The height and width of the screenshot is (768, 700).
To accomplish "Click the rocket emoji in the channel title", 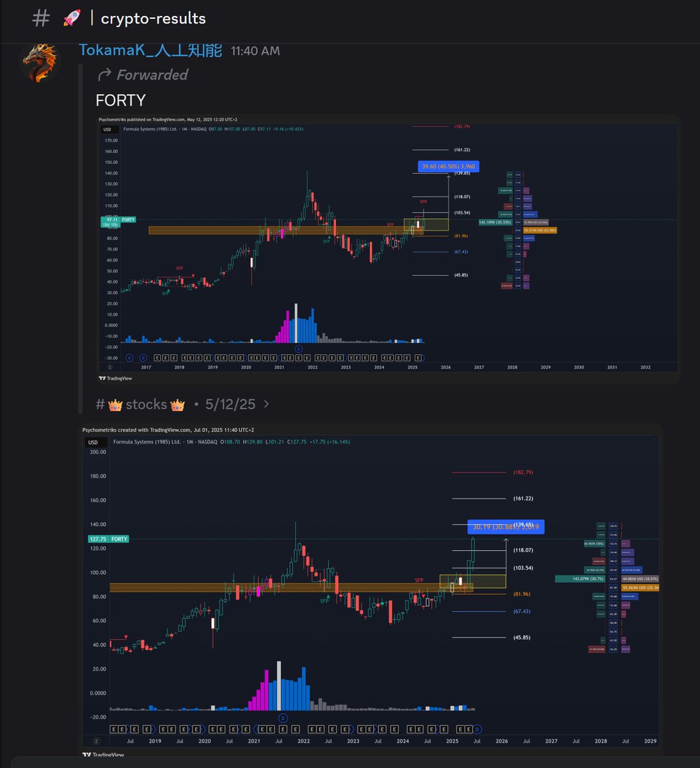I will (x=71, y=18).
